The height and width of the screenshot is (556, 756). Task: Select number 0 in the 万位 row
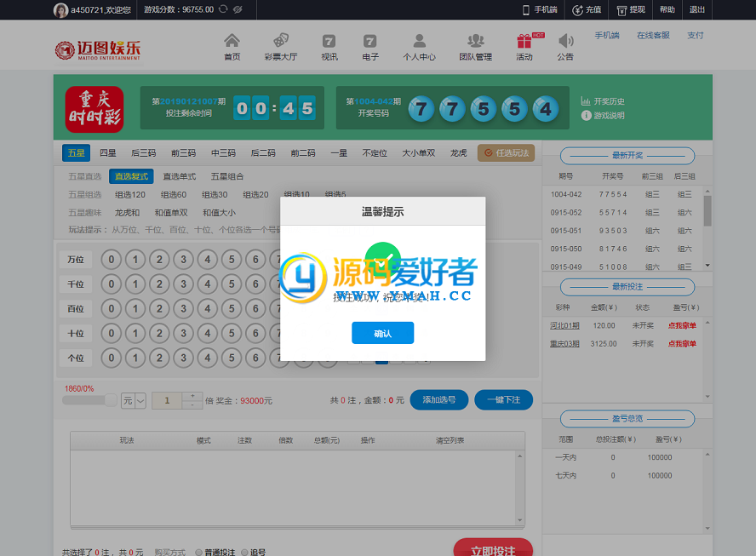click(x=111, y=260)
